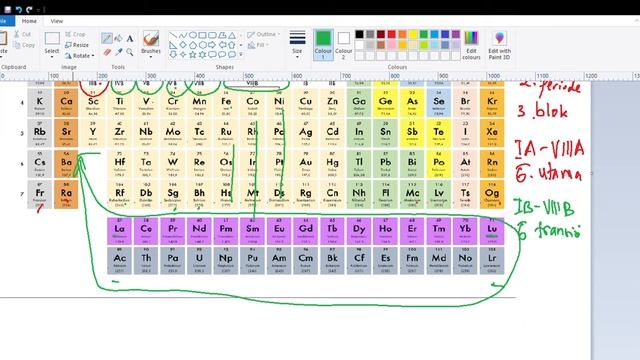Choose the Line shape
The width and height of the screenshot is (640, 360).
(173, 35)
